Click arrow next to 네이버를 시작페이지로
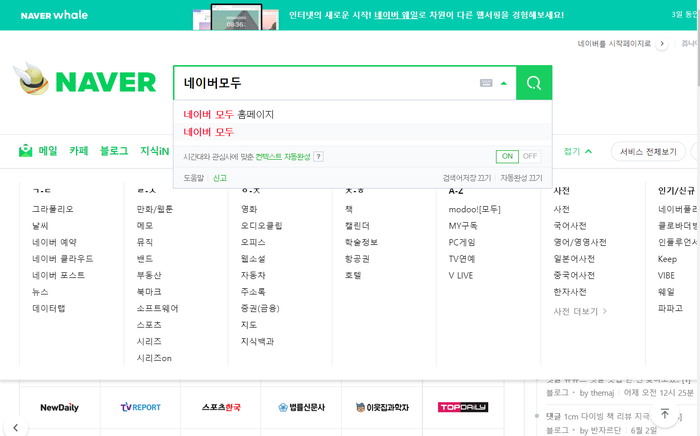This screenshot has height=436, width=700. (x=662, y=44)
